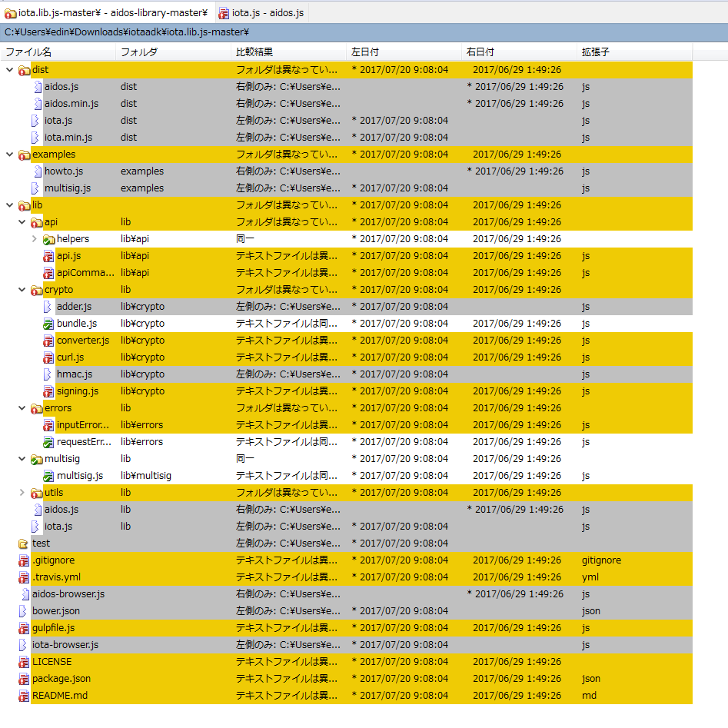Click the multisig folder row's 同一 result
The image size is (728, 728).
point(245,459)
